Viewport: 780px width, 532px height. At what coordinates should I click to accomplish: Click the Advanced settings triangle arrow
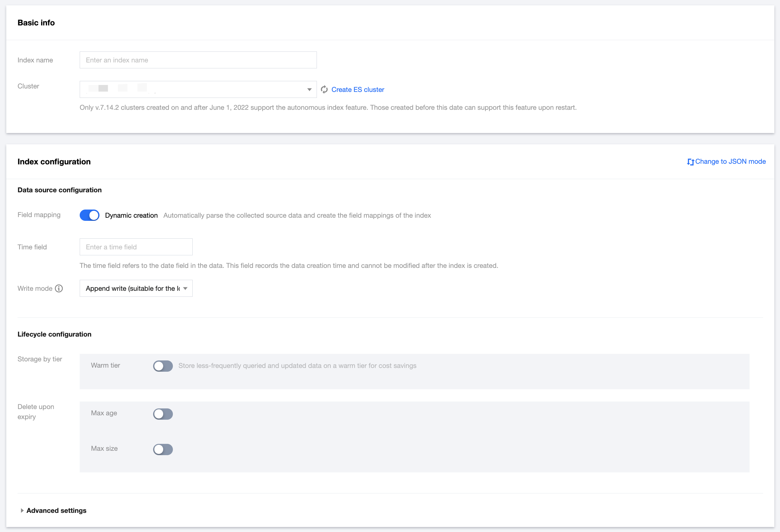(22, 510)
